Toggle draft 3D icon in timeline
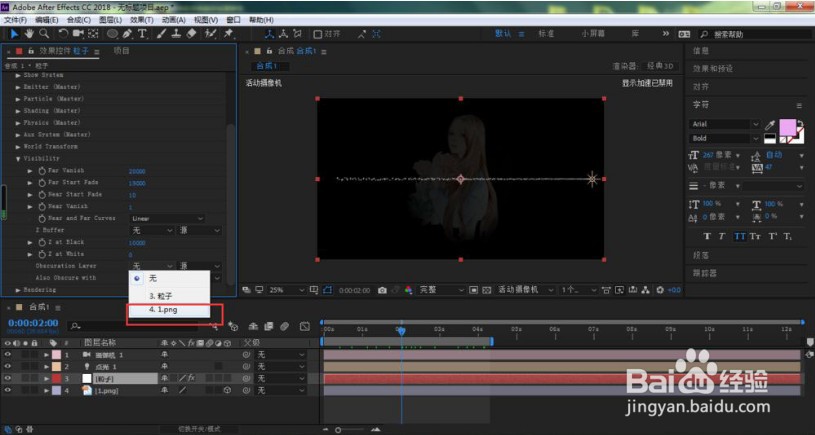The height and width of the screenshot is (435, 815). click(233, 326)
